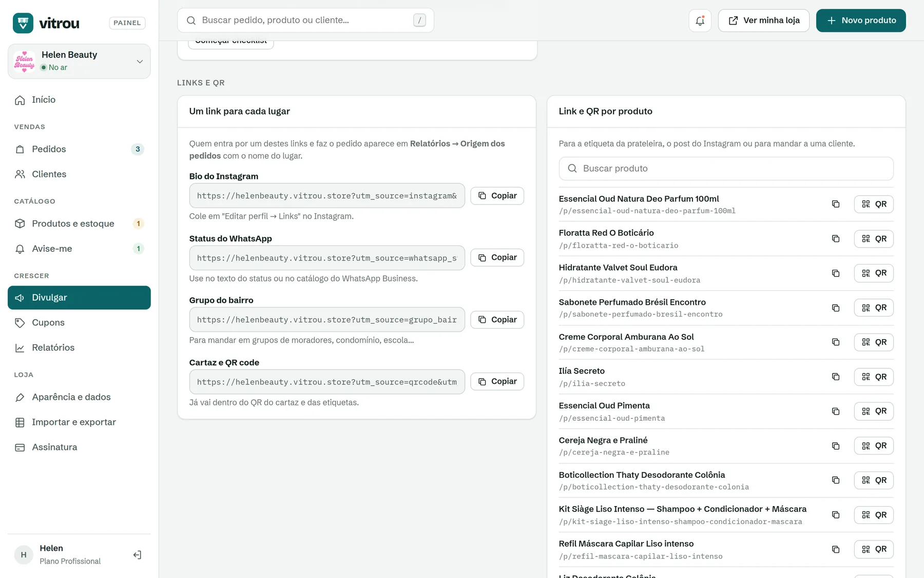Copy link icon for Essencial Oud Natura

click(x=836, y=204)
